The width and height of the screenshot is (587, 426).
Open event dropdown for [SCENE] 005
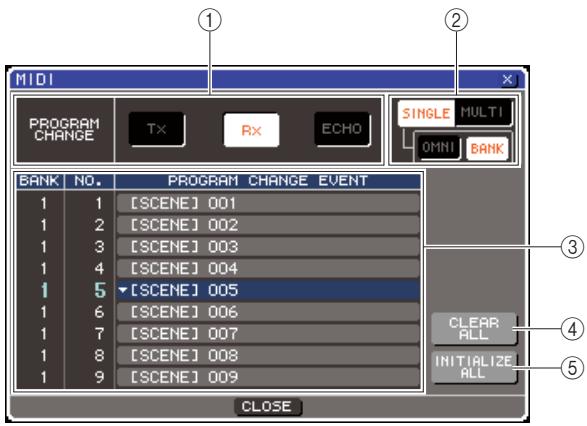click(x=123, y=290)
